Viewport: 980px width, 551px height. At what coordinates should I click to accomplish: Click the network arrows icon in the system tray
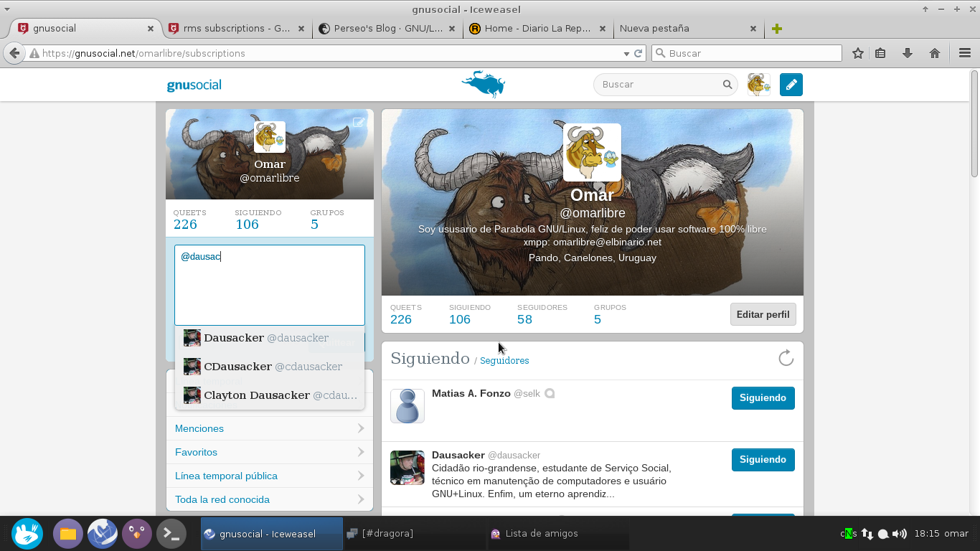(x=867, y=534)
